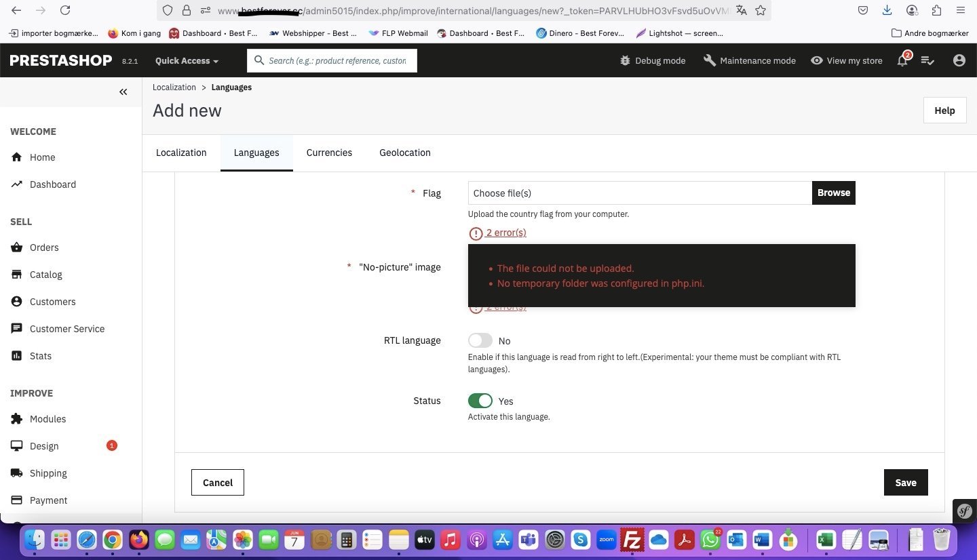Viewport: 977px width, 560px height.
Task: Click the Localization breadcrumb link
Action: 174,87
